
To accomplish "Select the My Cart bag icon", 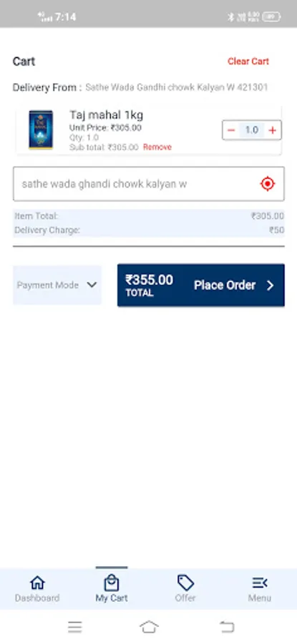I will tap(112, 582).
